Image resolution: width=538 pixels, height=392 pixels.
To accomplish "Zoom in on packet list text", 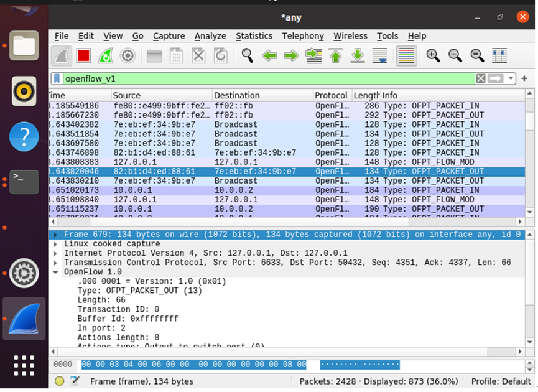I will pos(433,56).
